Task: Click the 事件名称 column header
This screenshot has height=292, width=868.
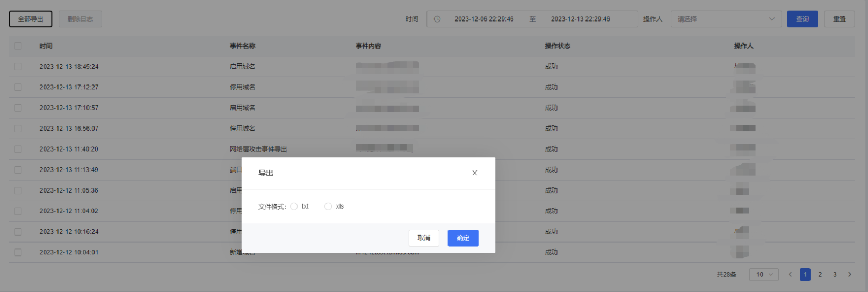Action: tap(243, 46)
